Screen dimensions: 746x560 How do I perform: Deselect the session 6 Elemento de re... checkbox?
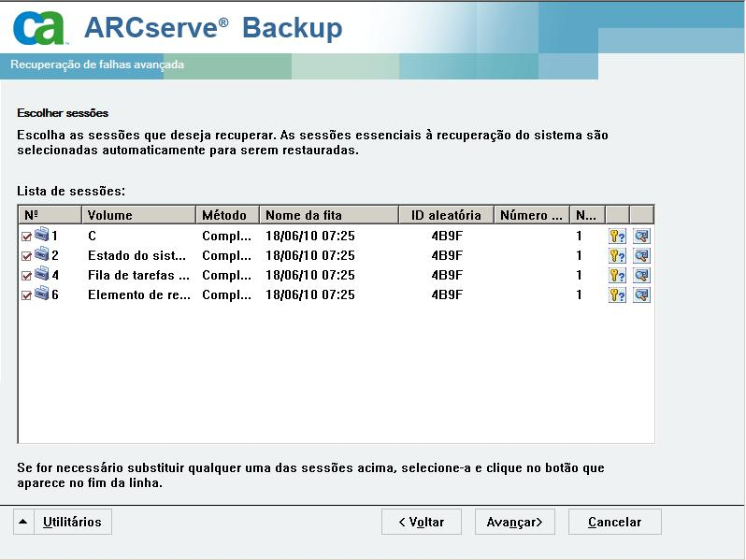(26, 295)
